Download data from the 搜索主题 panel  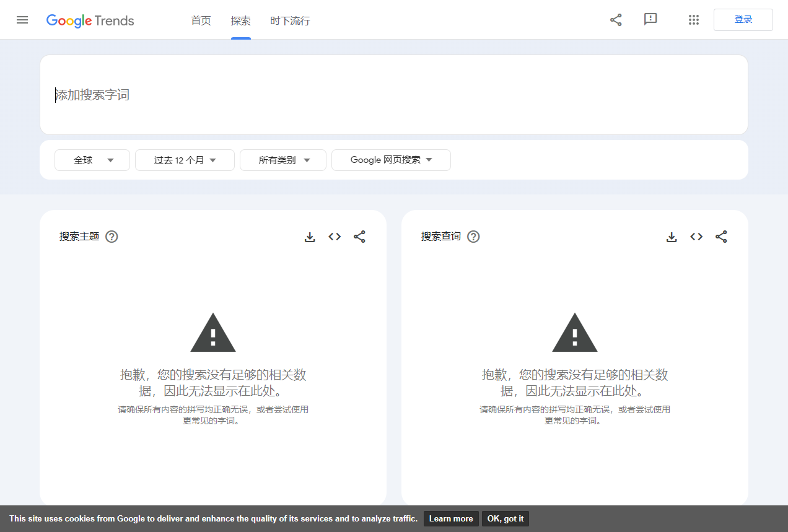(x=310, y=237)
